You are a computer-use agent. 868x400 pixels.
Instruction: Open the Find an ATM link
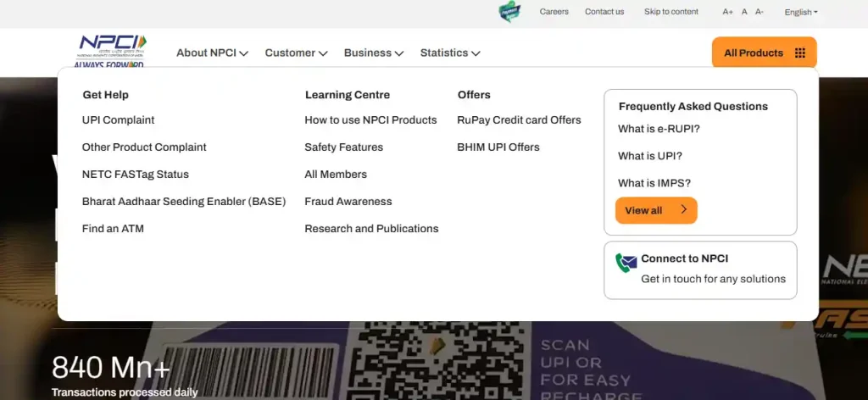pyautogui.click(x=113, y=229)
